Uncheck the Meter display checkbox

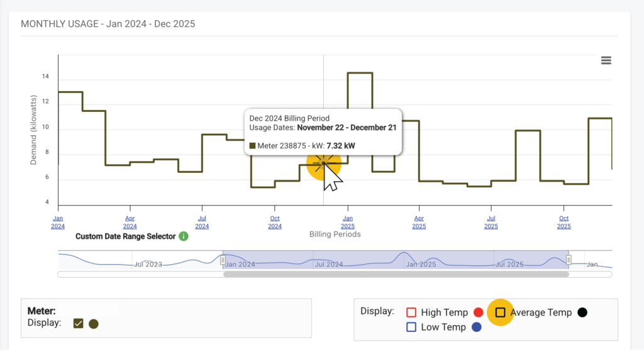coord(79,324)
